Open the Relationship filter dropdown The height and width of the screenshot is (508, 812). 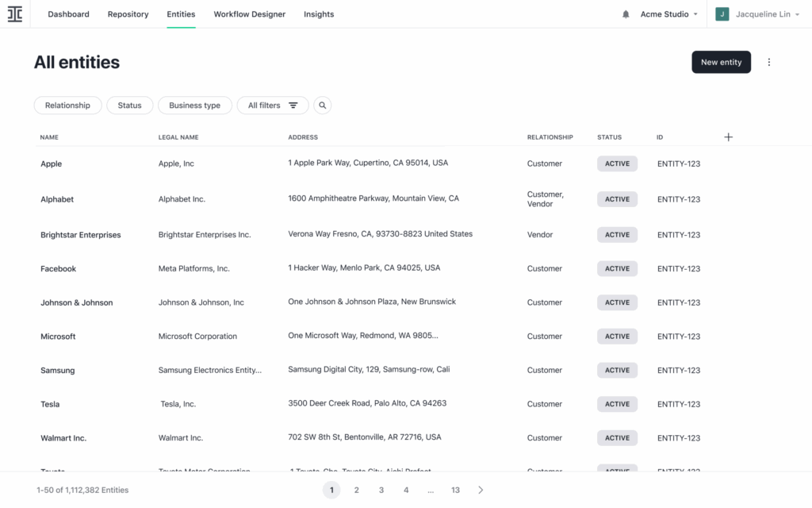pyautogui.click(x=67, y=105)
